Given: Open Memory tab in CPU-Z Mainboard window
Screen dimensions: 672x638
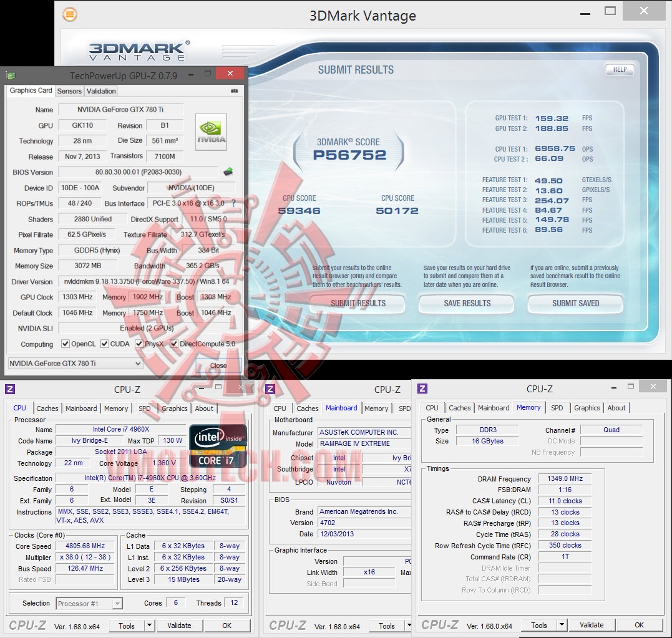Looking at the screenshot, I should pyautogui.click(x=376, y=408).
